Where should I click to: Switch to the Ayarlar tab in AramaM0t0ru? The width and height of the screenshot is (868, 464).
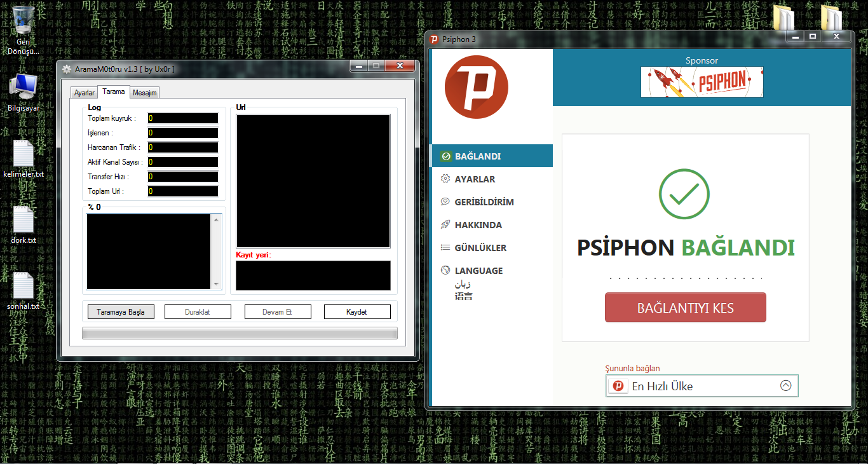85,93
